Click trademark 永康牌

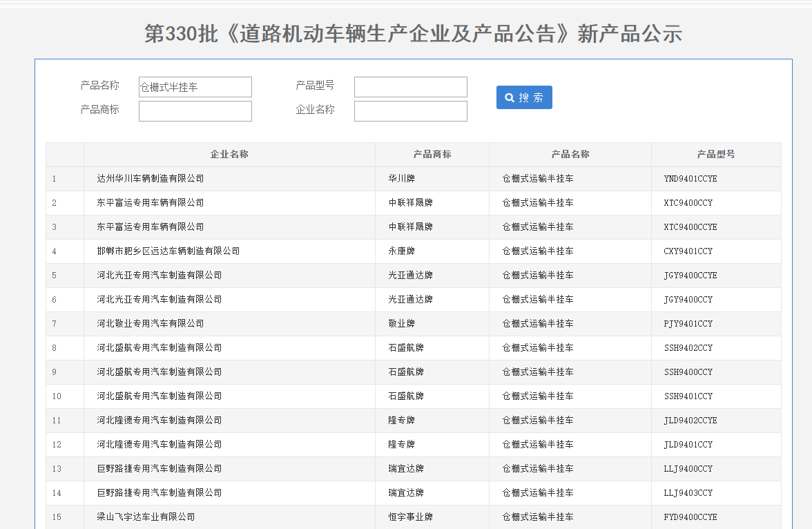coord(401,251)
